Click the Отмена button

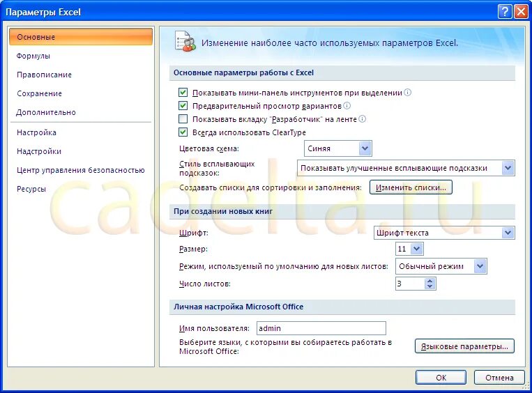(499, 378)
